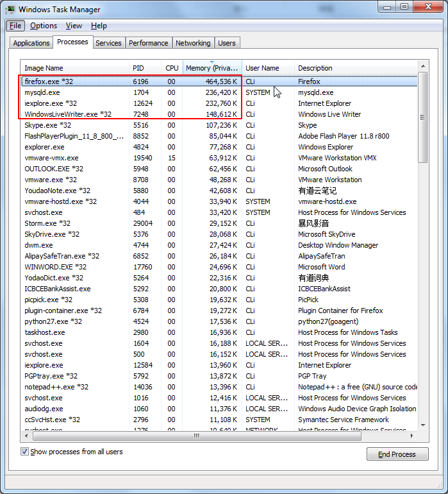Select the YodaoDict.exe *32 process
The height and width of the screenshot is (494, 448).
tap(219, 278)
